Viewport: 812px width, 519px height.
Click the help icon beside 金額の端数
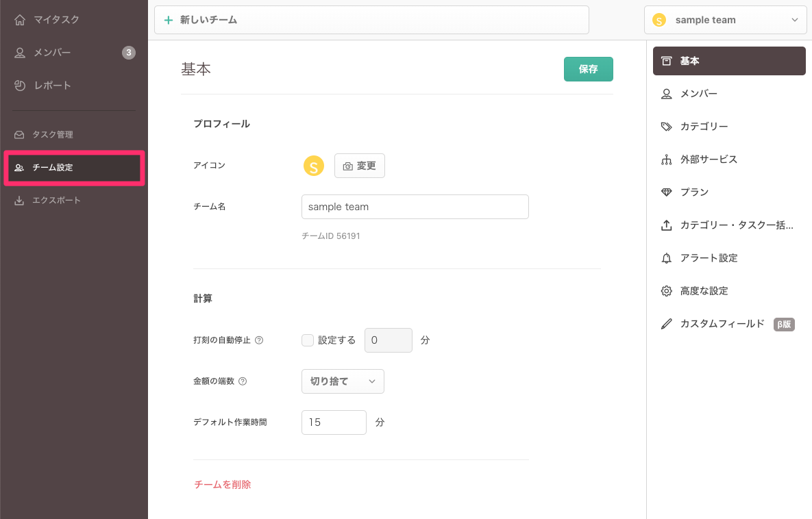pyautogui.click(x=243, y=381)
